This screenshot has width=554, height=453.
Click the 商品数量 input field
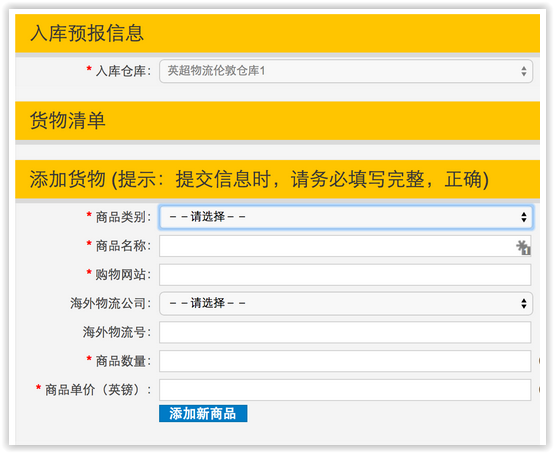click(x=345, y=361)
